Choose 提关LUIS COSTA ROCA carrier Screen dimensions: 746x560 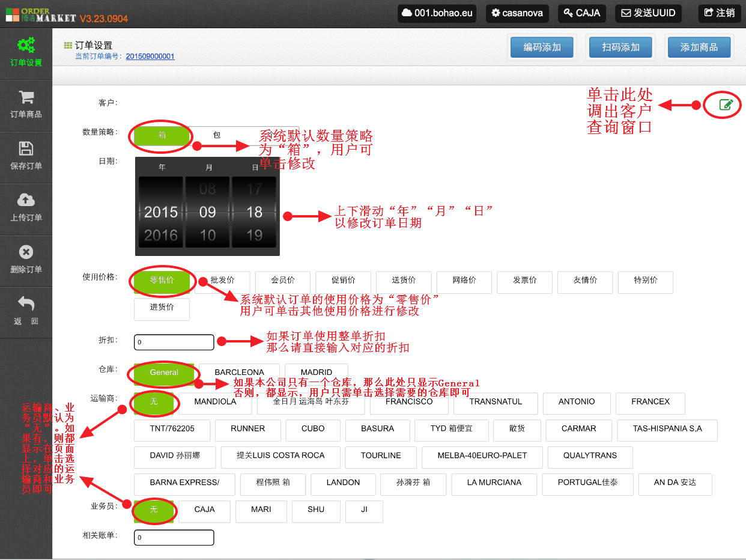coord(281,457)
